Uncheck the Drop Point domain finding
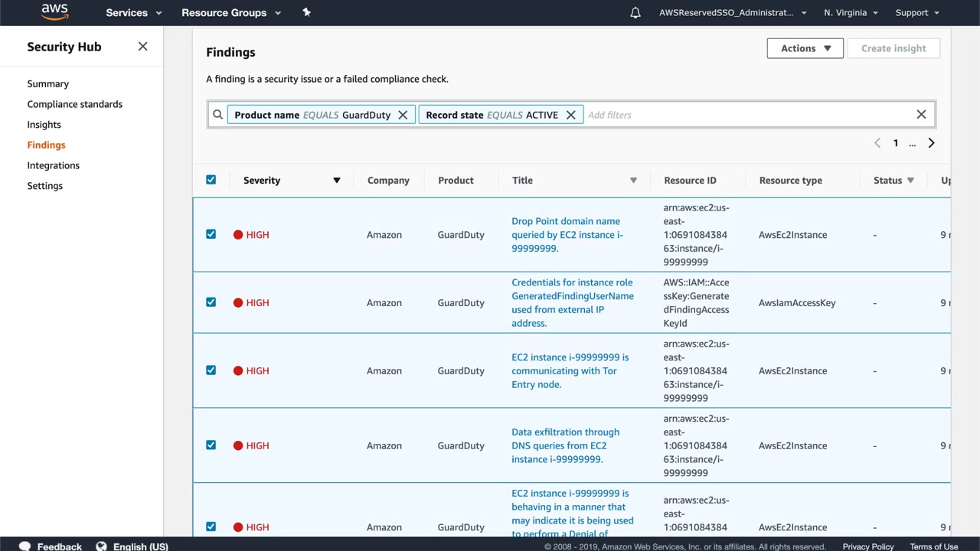Image resolution: width=980 pixels, height=551 pixels. coord(211,234)
